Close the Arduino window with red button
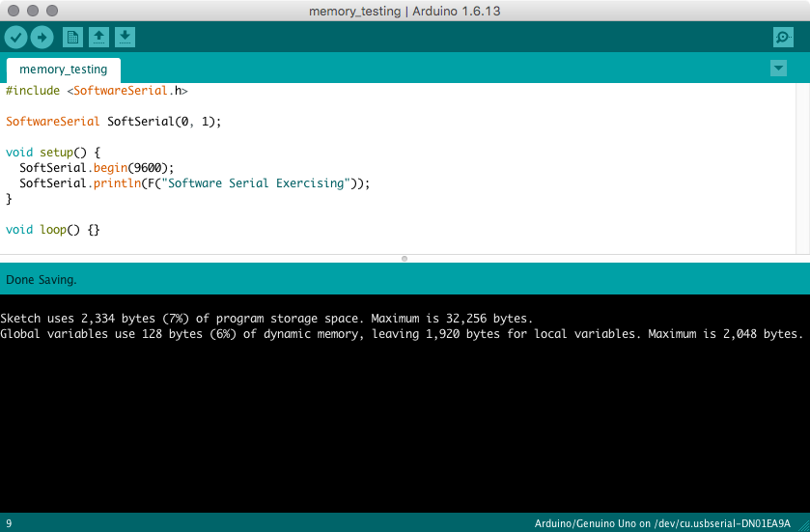 [x=13, y=10]
